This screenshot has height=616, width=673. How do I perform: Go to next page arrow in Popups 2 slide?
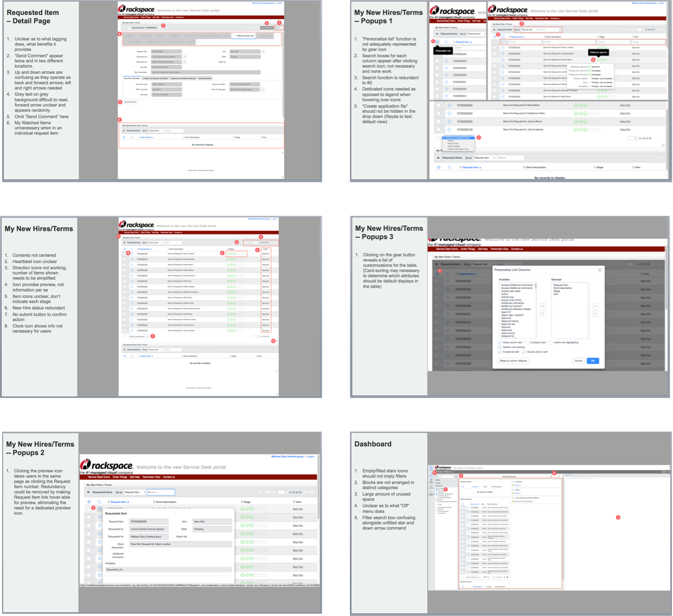[x=306, y=492]
